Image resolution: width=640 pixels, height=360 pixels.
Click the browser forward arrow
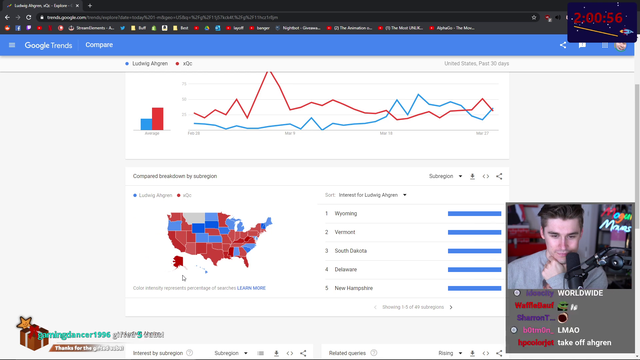(x=18, y=17)
